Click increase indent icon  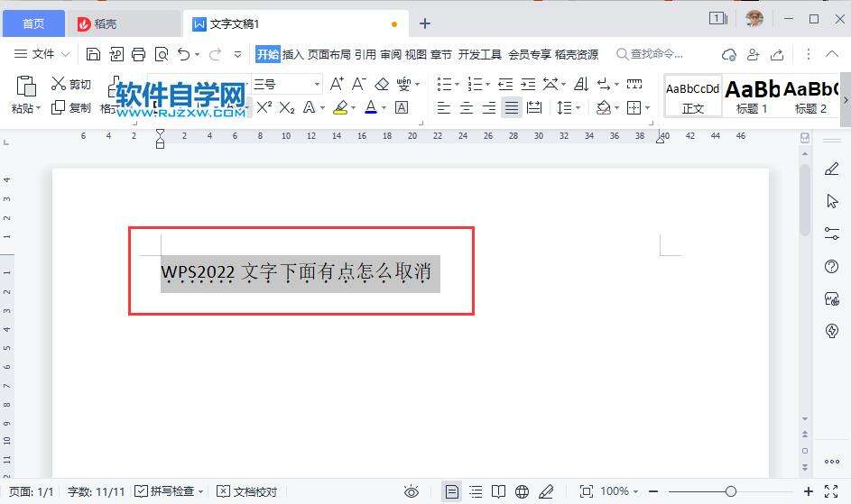528,84
